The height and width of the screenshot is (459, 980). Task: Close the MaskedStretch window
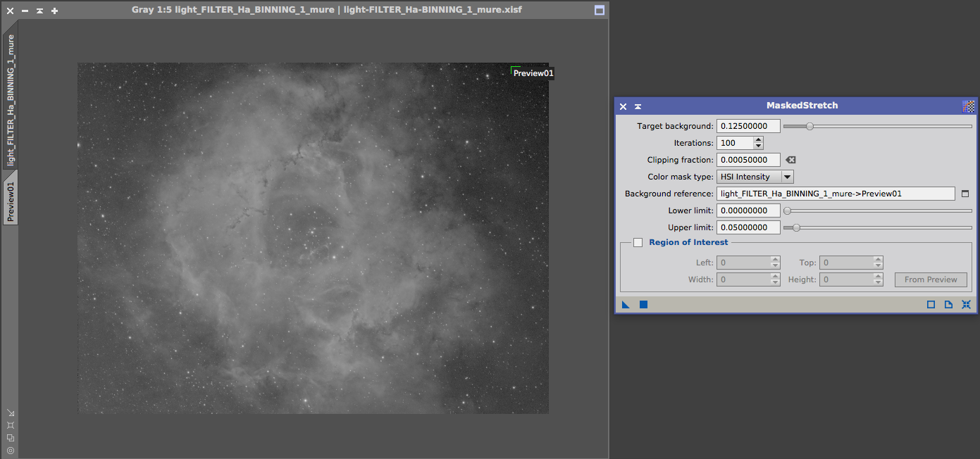click(623, 106)
